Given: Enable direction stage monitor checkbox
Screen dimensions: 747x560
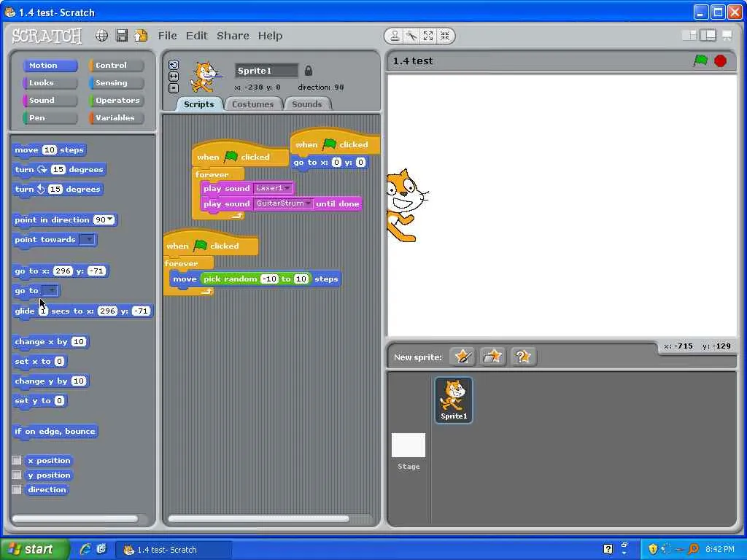Looking at the screenshot, I should pos(17,489).
